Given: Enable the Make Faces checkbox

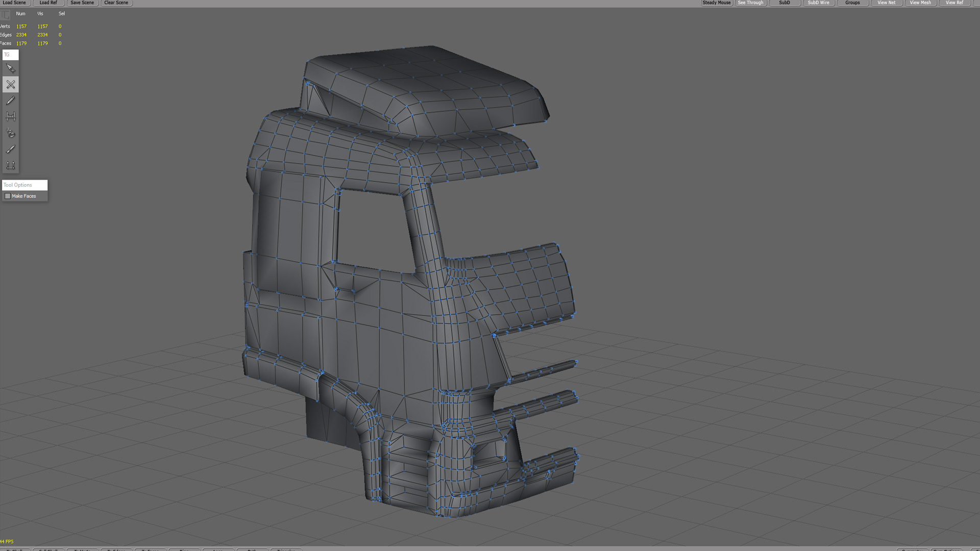Looking at the screenshot, I should point(8,196).
